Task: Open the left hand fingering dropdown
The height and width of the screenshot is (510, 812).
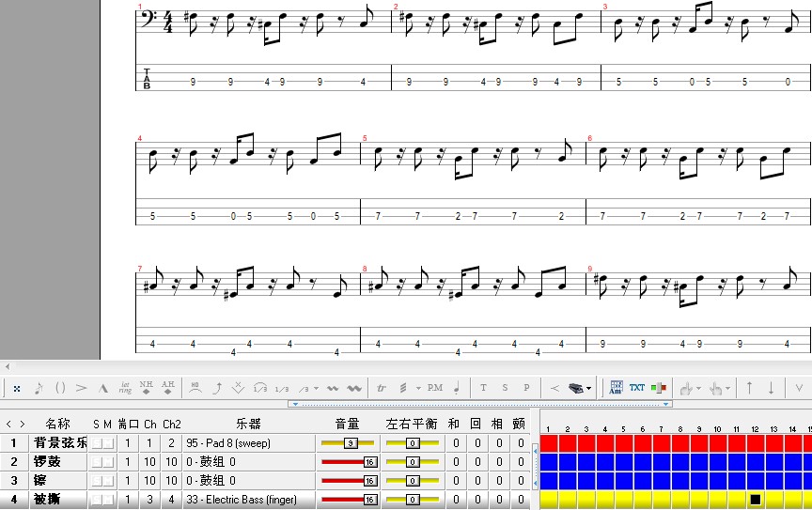Action: [700, 388]
